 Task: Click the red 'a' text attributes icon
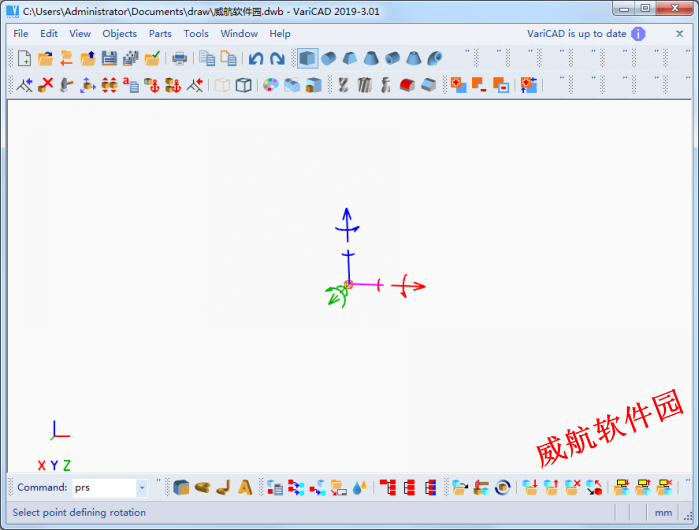[x=131, y=84]
